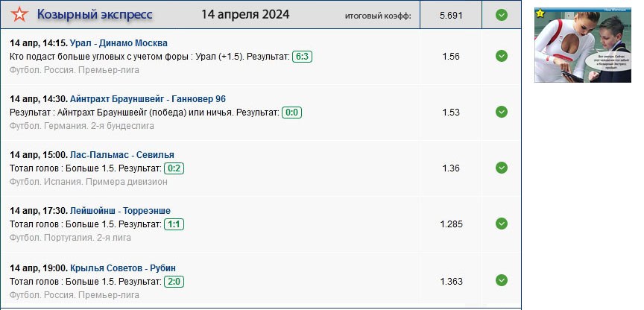Click green checkmark for Айнтрахт Брауншвейг match

click(x=502, y=112)
